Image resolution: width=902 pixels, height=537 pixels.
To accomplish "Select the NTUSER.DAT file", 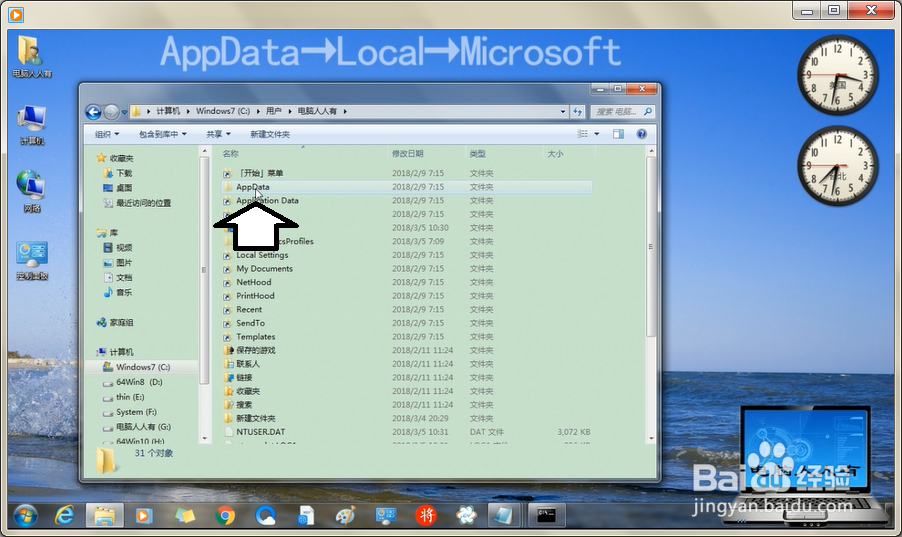I will click(260, 432).
